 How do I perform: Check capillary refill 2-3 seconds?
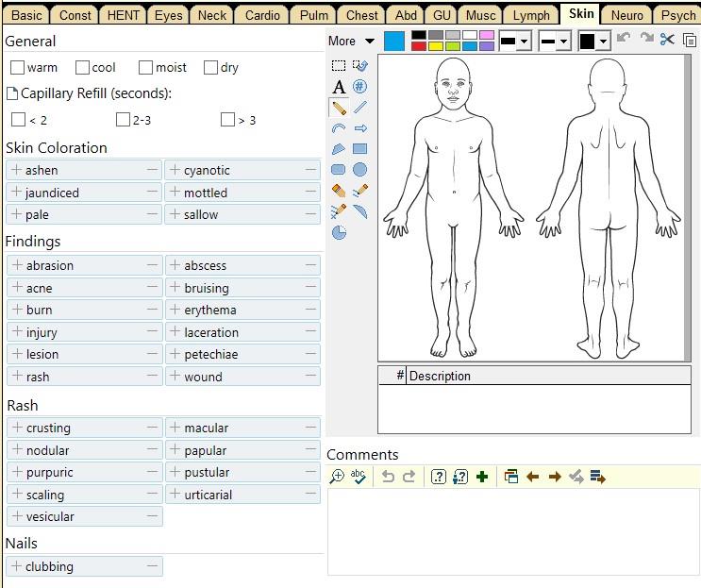point(123,120)
